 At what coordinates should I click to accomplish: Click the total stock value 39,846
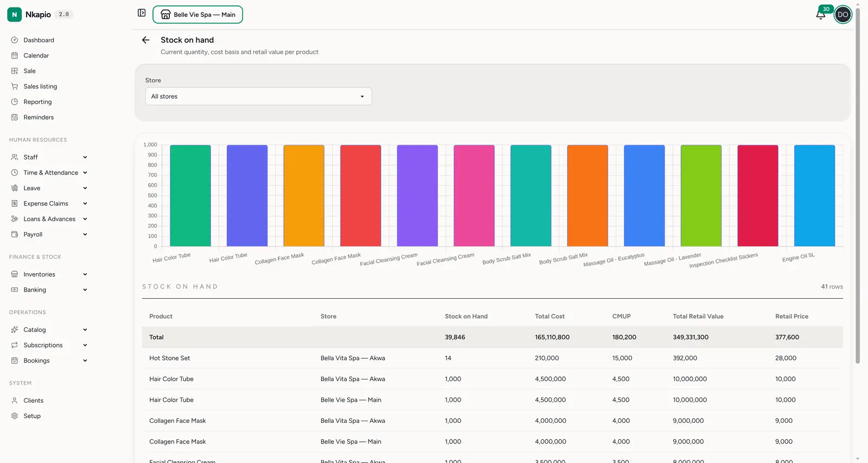pyautogui.click(x=455, y=337)
